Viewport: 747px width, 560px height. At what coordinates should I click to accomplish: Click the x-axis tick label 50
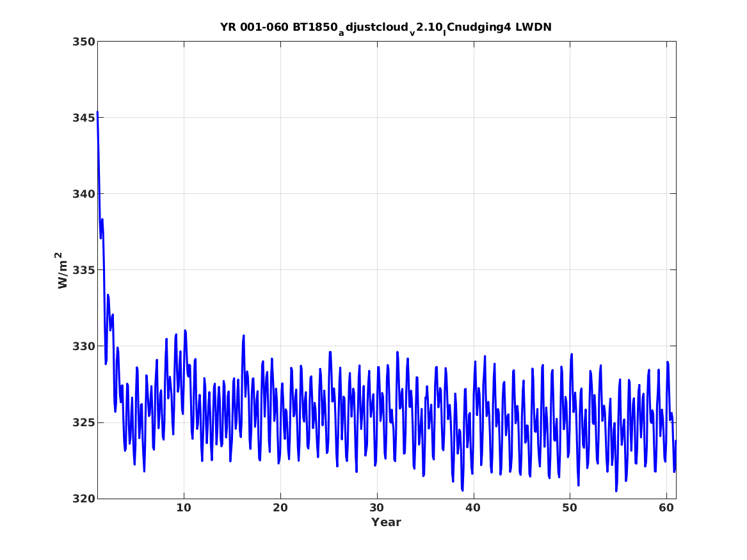(x=570, y=508)
